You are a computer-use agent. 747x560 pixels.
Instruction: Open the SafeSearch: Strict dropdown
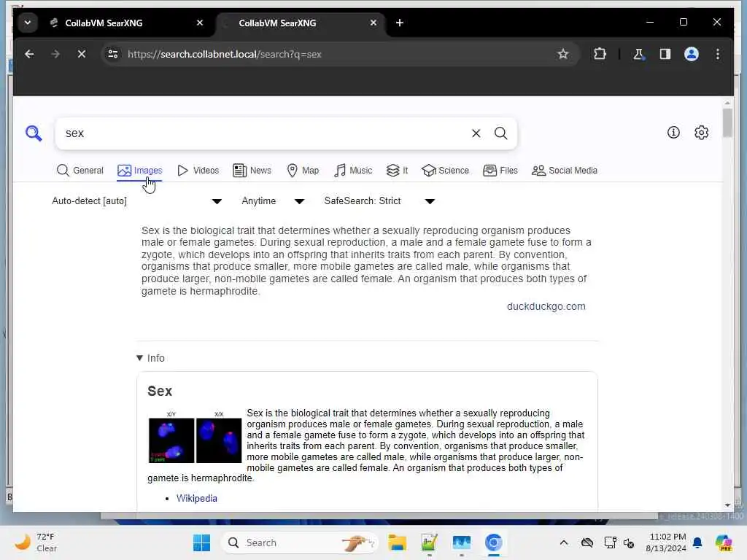(379, 201)
